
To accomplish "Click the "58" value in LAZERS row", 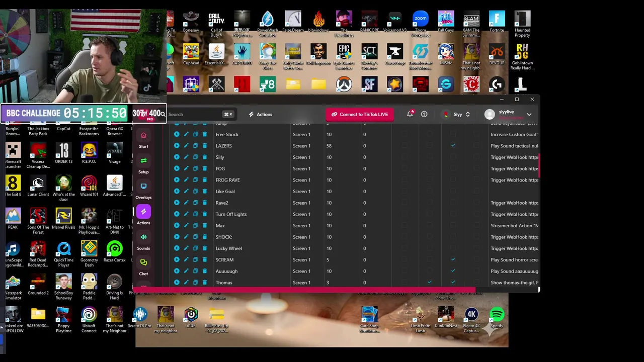I will tap(329, 146).
